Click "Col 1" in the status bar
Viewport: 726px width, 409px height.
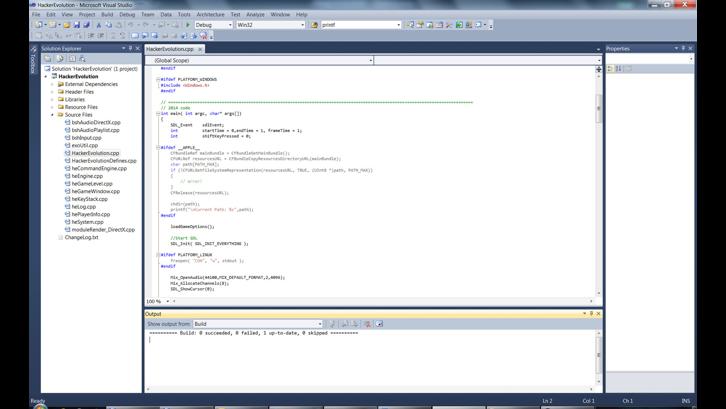[588, 401]
